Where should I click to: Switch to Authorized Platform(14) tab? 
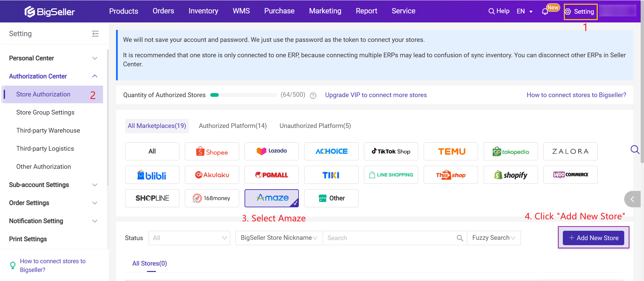tap(233, 126)
